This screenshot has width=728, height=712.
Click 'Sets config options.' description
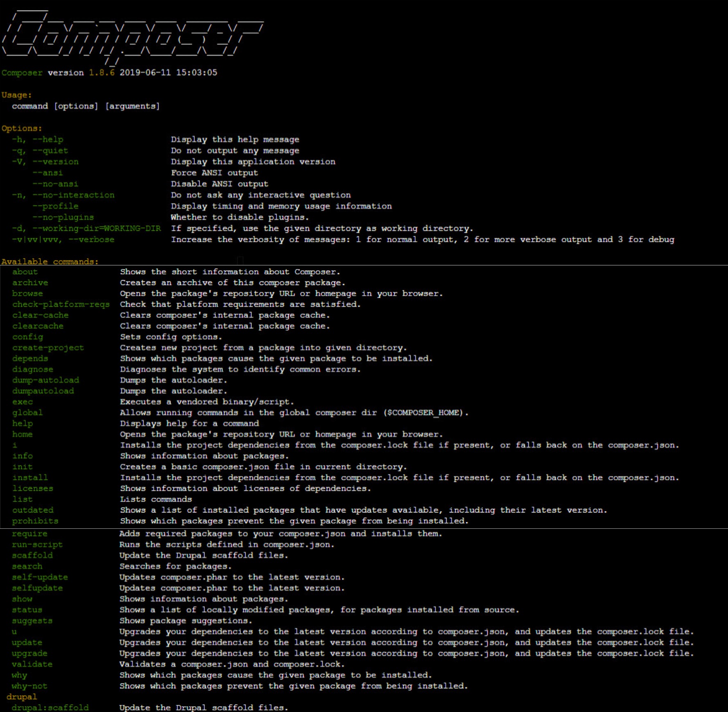(x=171, y=337)
